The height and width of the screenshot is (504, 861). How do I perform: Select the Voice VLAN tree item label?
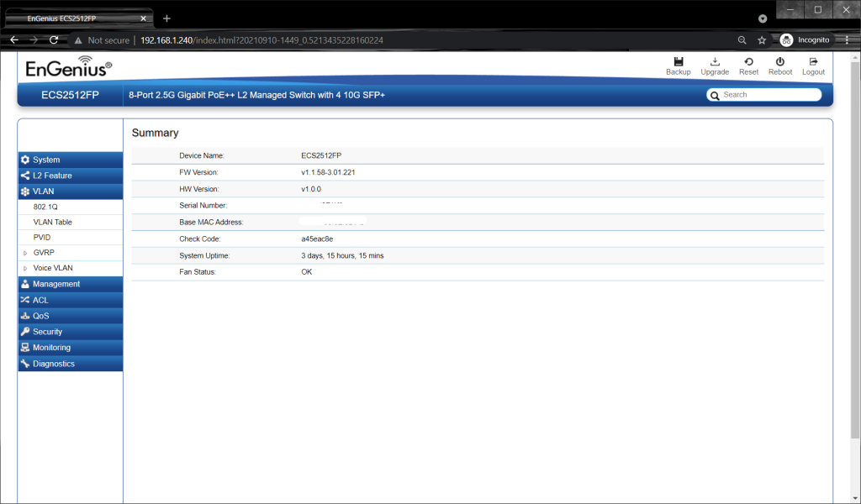(53, 268)
